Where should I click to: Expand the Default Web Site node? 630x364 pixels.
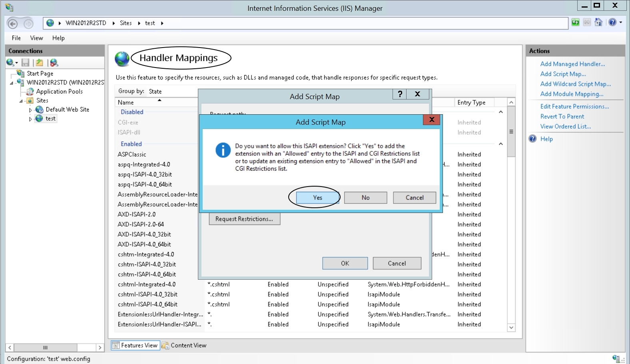pos(30,110)
